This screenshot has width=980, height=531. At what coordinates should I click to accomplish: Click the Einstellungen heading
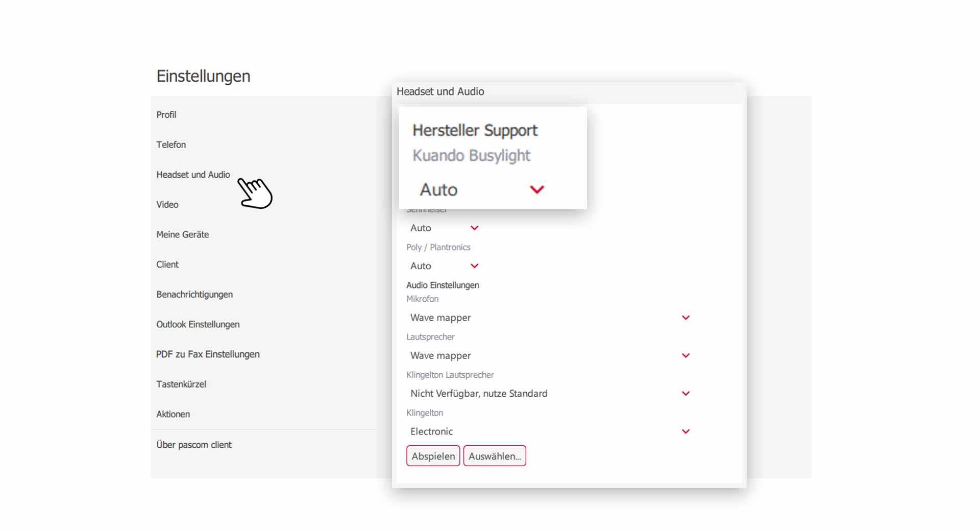[x=203, y=76]
